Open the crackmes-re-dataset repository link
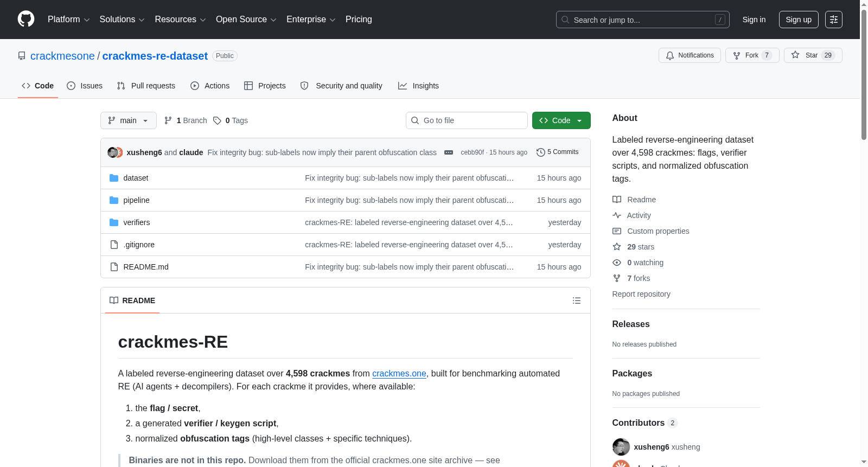Screen dimensions: 868x467 (155, 56)
